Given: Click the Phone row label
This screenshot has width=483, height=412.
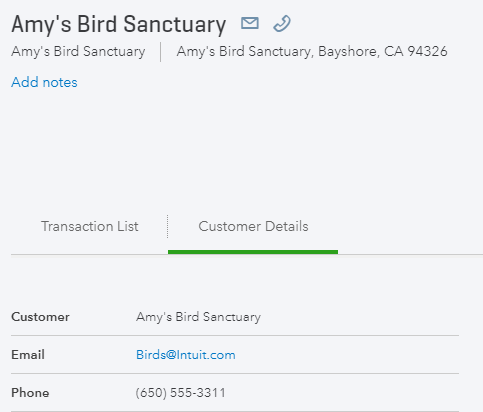Looking at the screenshot, I should tap(30, 393).
